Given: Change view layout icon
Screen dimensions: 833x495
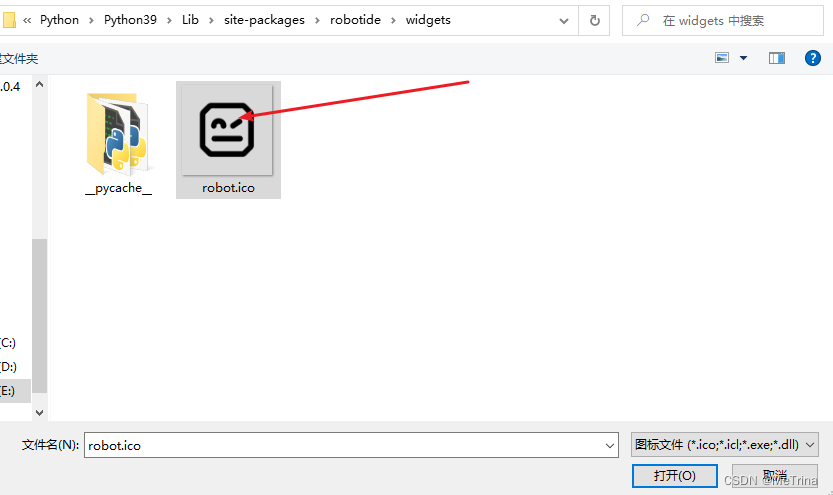Looking at the screenshot, I should coord(722,58).
